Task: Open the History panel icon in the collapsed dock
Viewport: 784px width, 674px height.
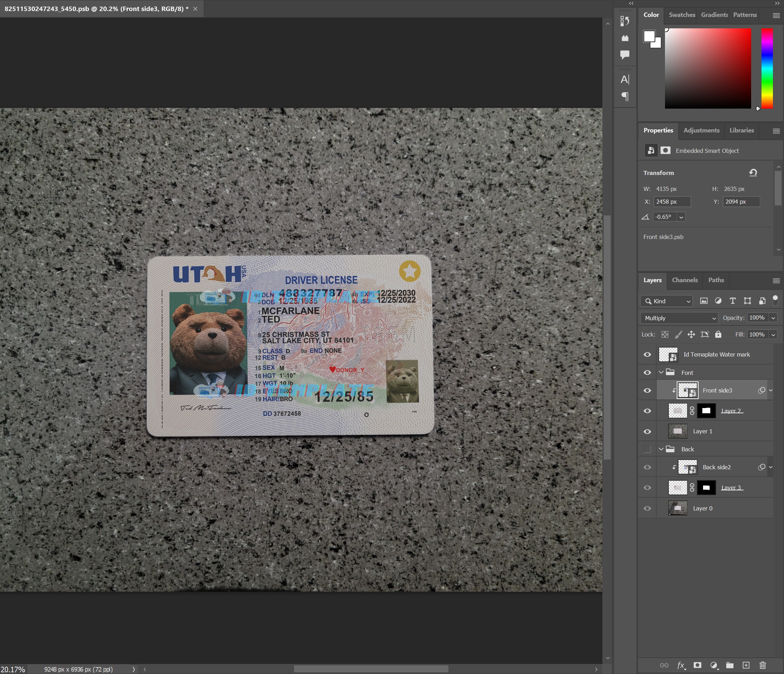Action: [x=625, y=21]
